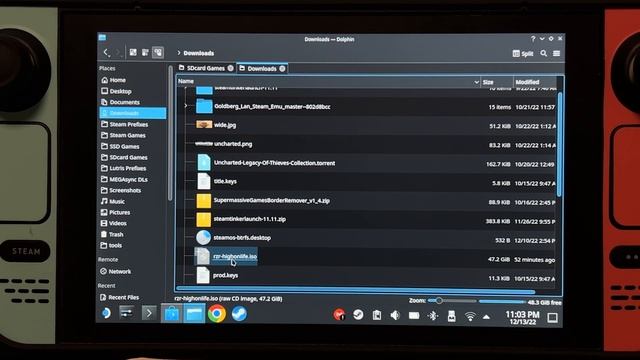Click the vertical scrollbar in file list
The image size is (640, 360).
pyautogui.click(x=560, y=145)
